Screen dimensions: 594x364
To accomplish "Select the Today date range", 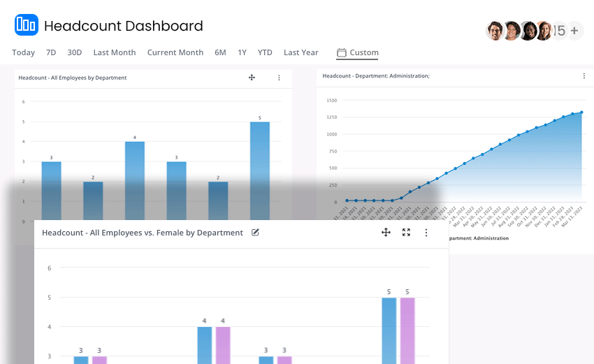I will point(24,52).
